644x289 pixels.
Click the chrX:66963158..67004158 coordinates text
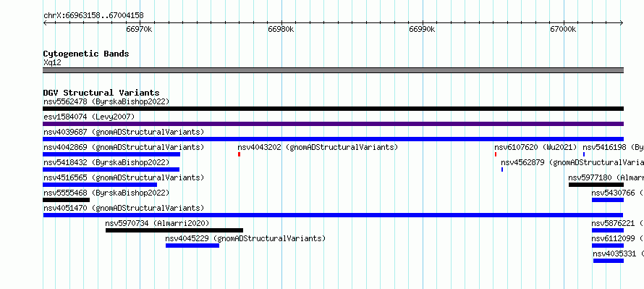(x=93, y=16)
